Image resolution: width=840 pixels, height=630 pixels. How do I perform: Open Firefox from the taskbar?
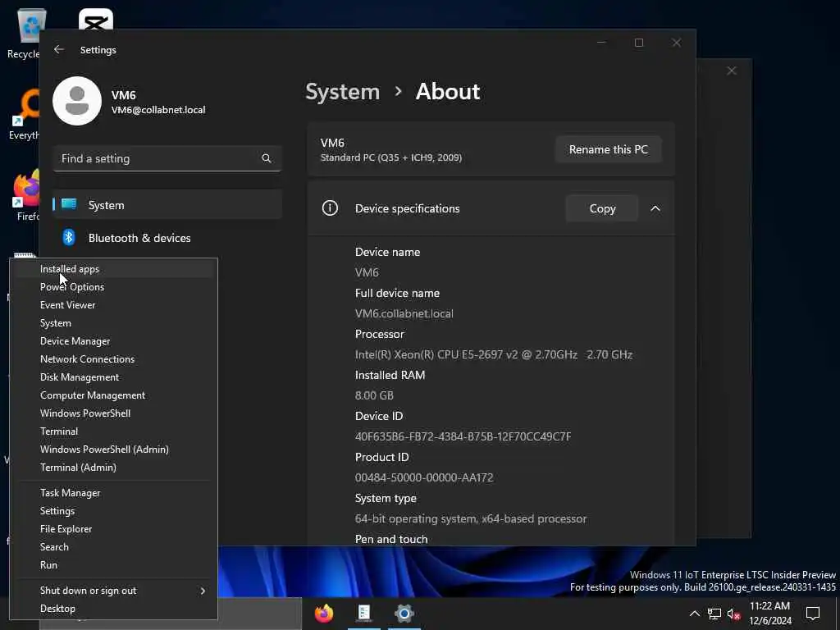point(323,614)
